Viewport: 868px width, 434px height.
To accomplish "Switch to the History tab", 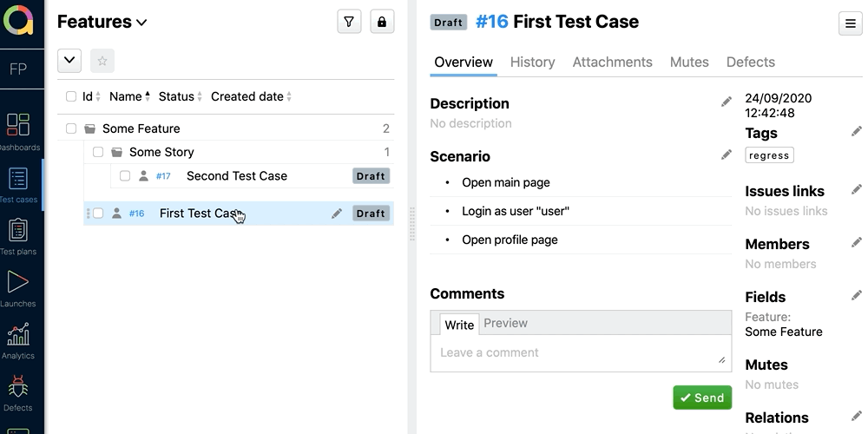I will pos(532,62).
